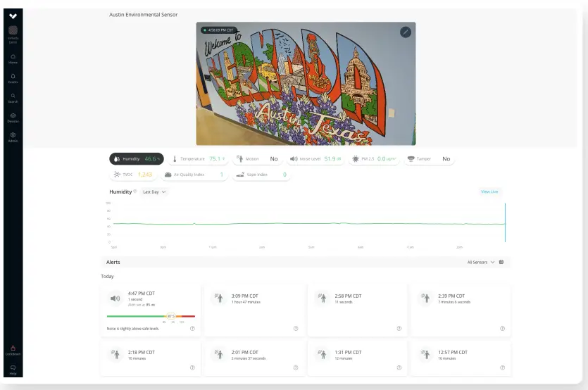Click help icon on 3:09 PM alert card
Viewport: 588px width, 390px height.
296,329
